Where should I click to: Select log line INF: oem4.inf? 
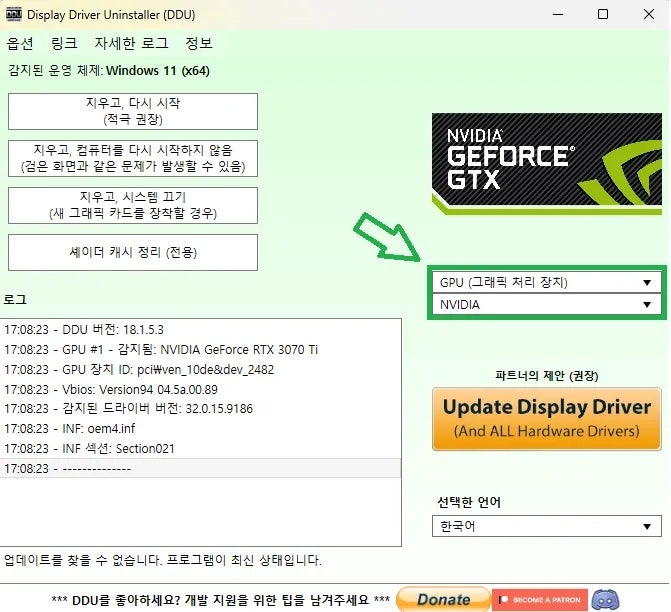tap(200, 428)
